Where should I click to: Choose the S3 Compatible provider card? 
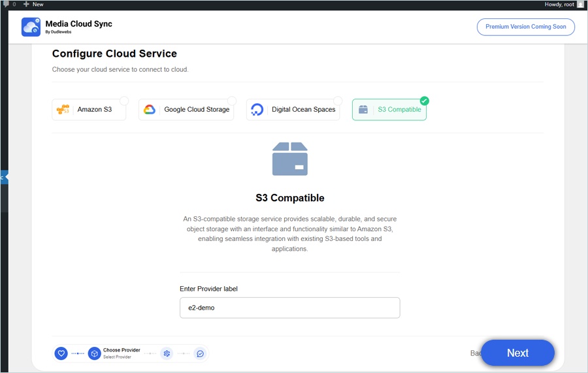(389, 110)
